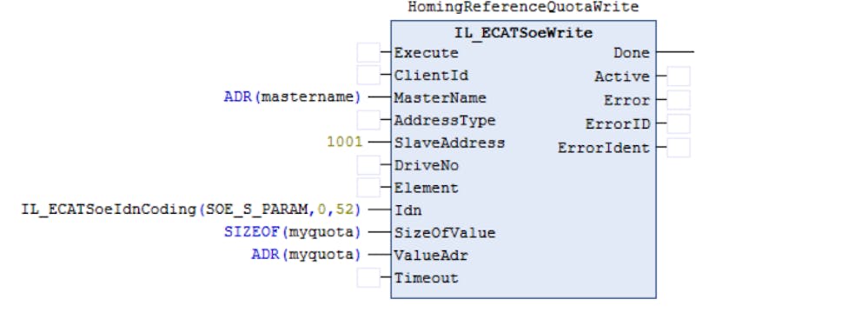Click the SIZEOF(myquota) input expression

pos(292,233)
